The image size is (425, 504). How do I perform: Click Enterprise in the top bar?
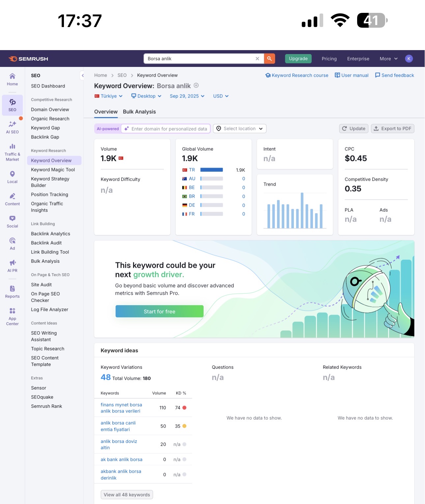click(358, 59)
